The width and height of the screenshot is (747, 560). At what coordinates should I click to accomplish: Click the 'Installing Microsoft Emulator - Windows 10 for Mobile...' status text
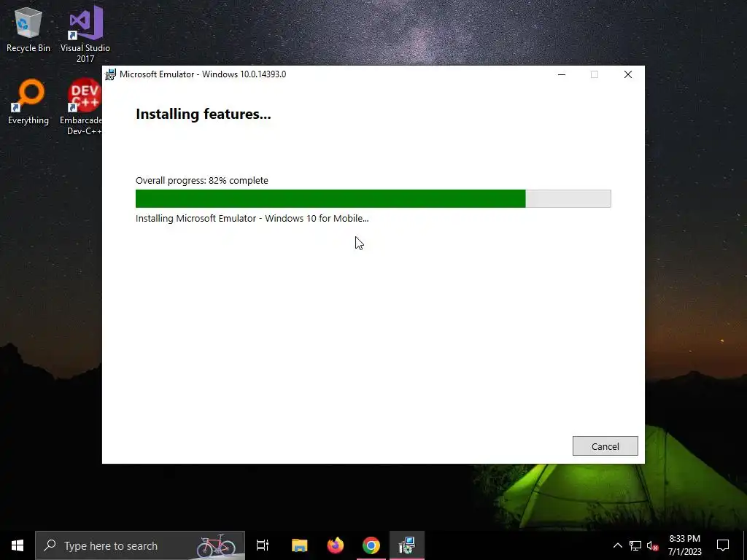(252, 219)
